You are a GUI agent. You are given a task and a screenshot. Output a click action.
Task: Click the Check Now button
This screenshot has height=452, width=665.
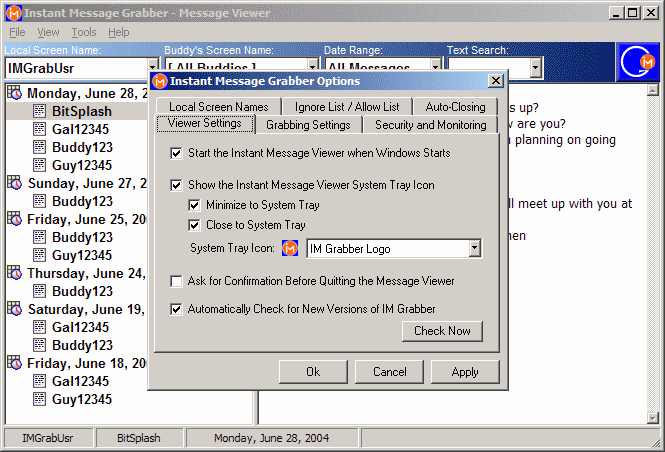pos(442,331)
